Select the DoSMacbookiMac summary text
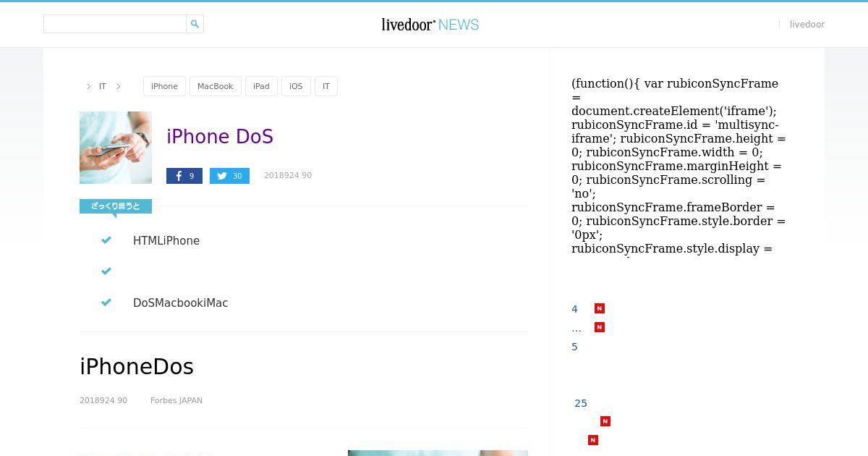Image resolution: width=868 pixels, height=456 pixels. (181, 303)
